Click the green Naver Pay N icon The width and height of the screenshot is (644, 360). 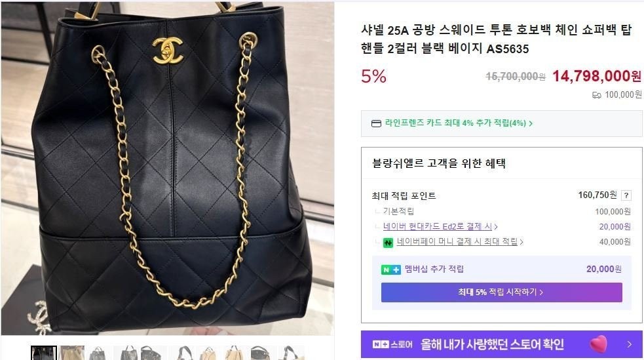click(x=388, y=243)
